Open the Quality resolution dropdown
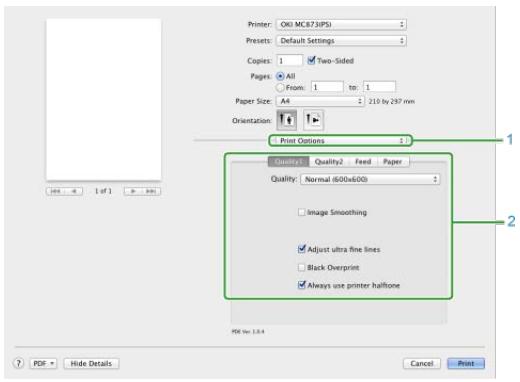Image resolution: width=520 pixels, height=382 pixels. [x=370, y=179]
